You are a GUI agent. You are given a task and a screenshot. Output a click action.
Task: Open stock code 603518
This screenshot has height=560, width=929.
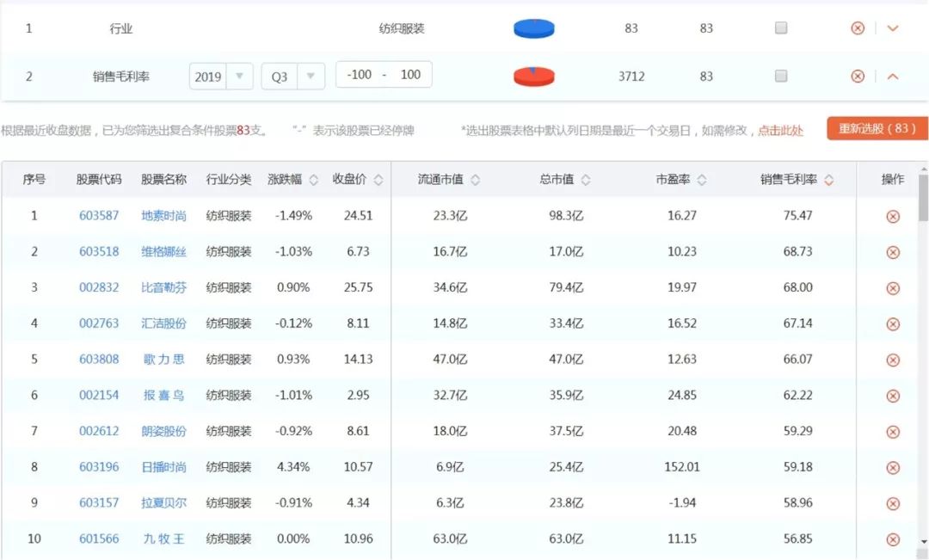[x=99, y=251]
